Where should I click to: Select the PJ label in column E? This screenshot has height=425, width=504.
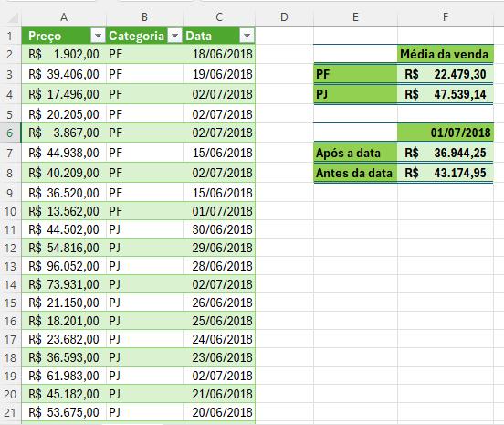tap(355, 94)
